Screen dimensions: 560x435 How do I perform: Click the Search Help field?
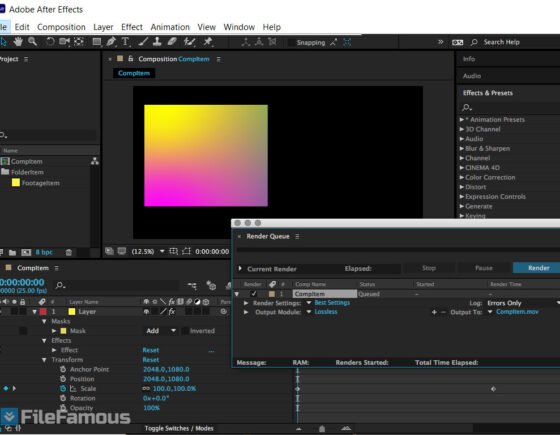coord(501,42)
